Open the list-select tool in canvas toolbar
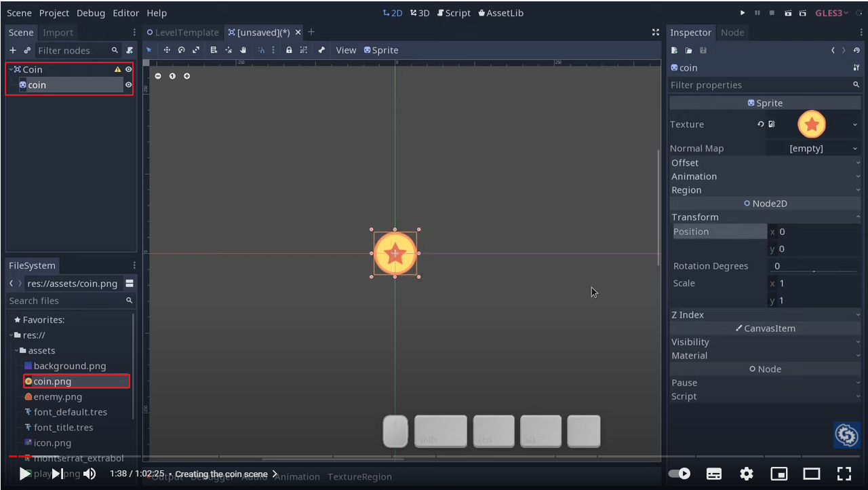868x490 pixels. pos(214,50)
